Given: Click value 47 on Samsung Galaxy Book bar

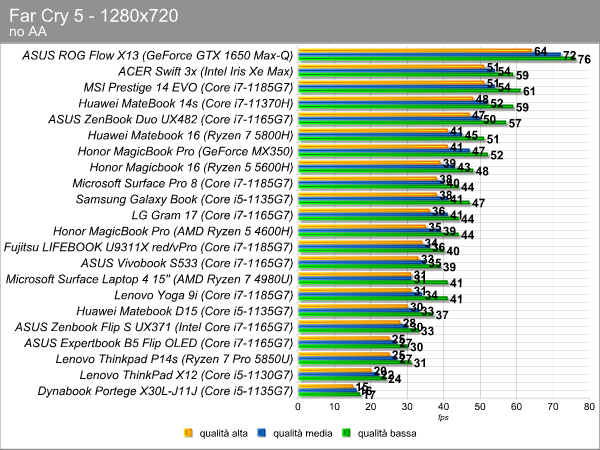Looking at the screenshot, I should point(478,203).
